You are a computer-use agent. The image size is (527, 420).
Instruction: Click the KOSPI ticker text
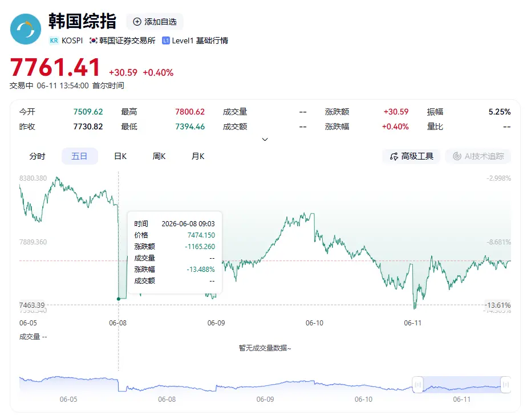(x=72, y=40)
